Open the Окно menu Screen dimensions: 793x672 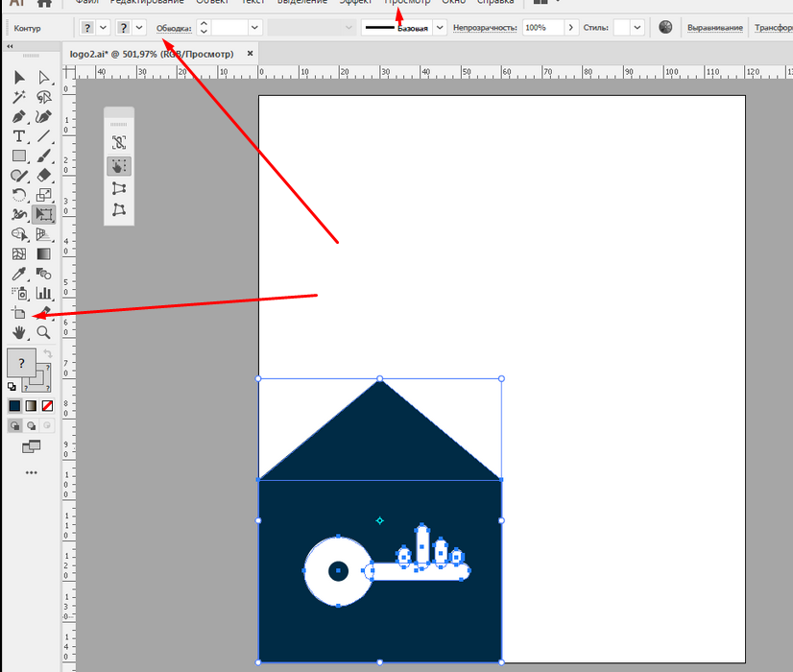[454, 2]
